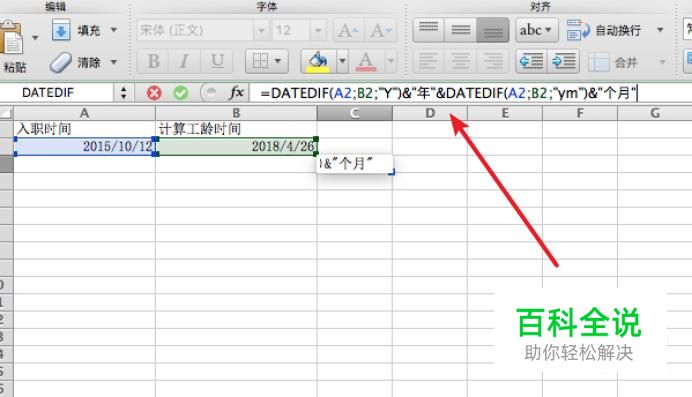Expand the Clear (清除) dropdown arrow
This screenshot has width=692, height=397.
pos(114,62)
